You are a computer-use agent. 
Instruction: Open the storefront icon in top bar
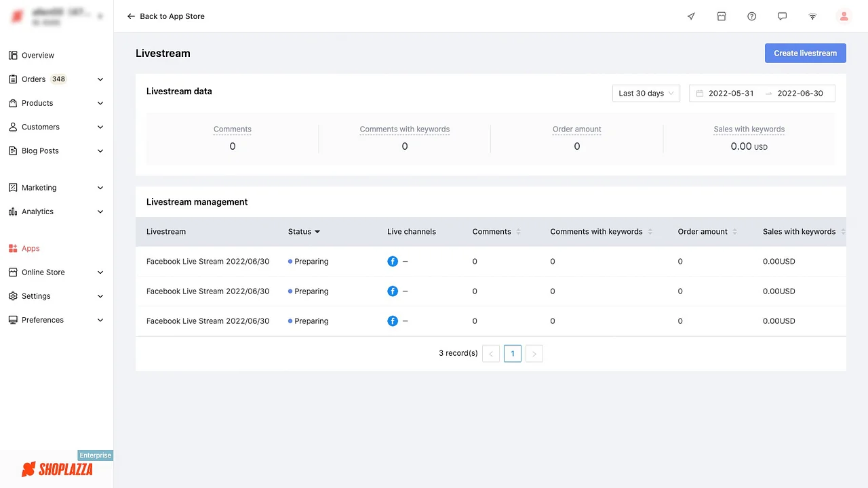(x=722, y=16)
